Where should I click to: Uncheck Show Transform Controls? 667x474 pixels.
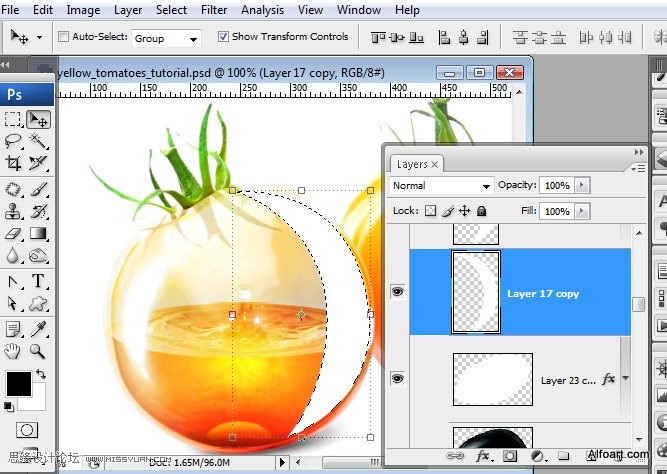[x=223, y=37]
